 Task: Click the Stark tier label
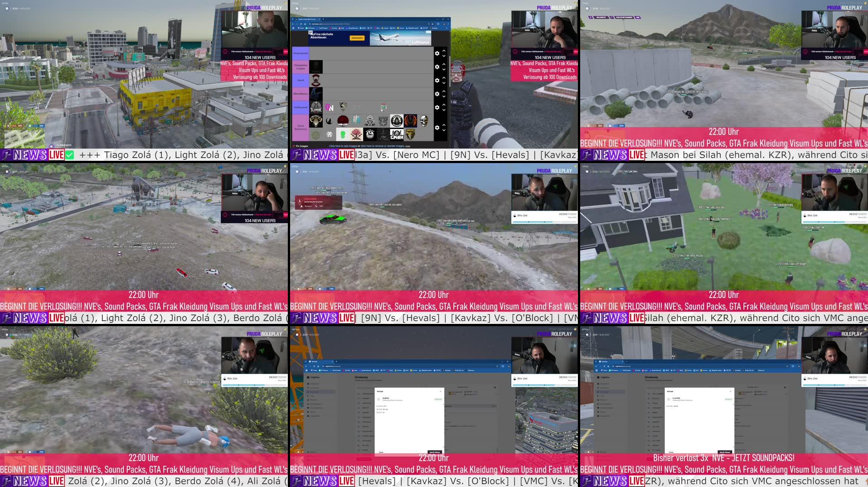301,80
